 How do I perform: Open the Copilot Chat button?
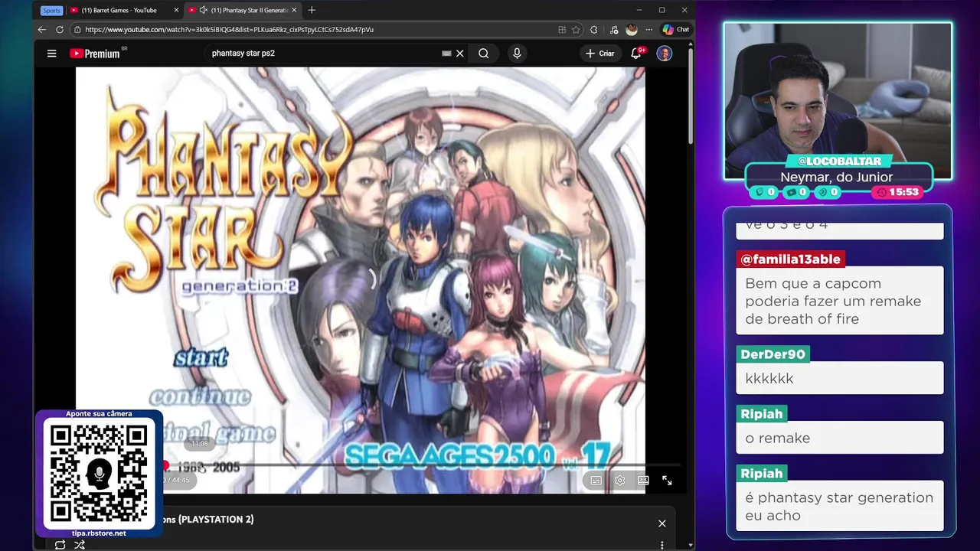click(x=676, y=30)
